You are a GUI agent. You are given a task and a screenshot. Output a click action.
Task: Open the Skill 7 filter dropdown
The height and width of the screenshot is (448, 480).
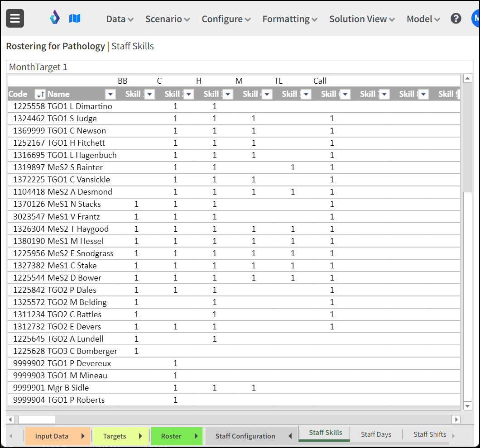(384, 94)
